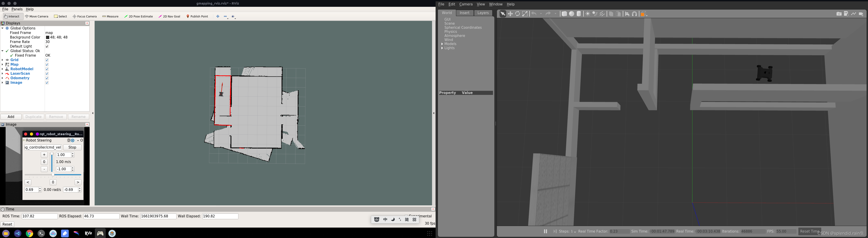Open Gazebo Camera menu

(x=466, y=4)
